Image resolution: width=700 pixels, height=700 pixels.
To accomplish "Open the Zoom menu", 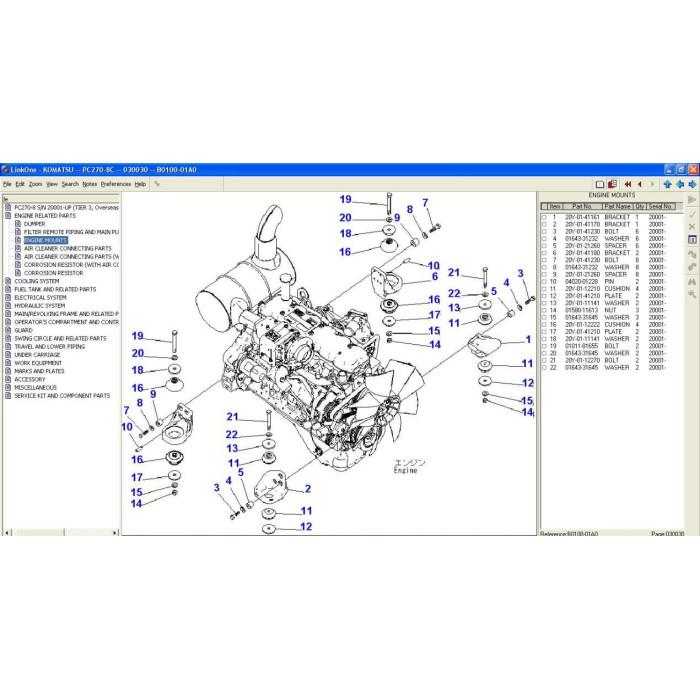I will (35, 184).
